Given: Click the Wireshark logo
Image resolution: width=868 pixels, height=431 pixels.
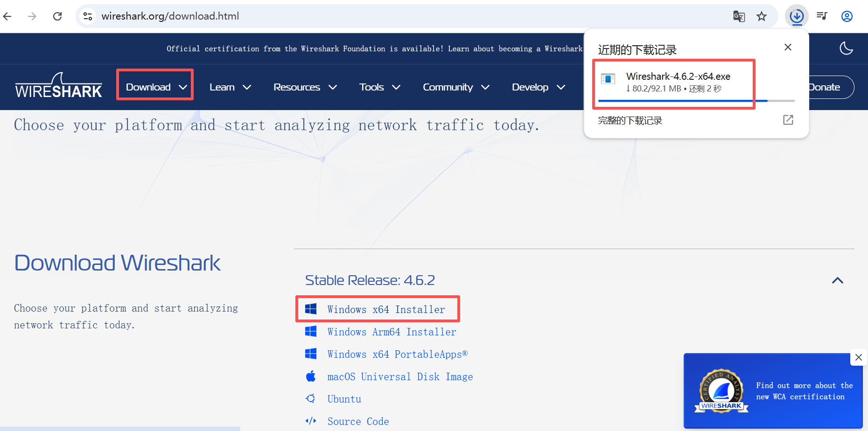Looking at the screenshot, I should click(58, 85).
